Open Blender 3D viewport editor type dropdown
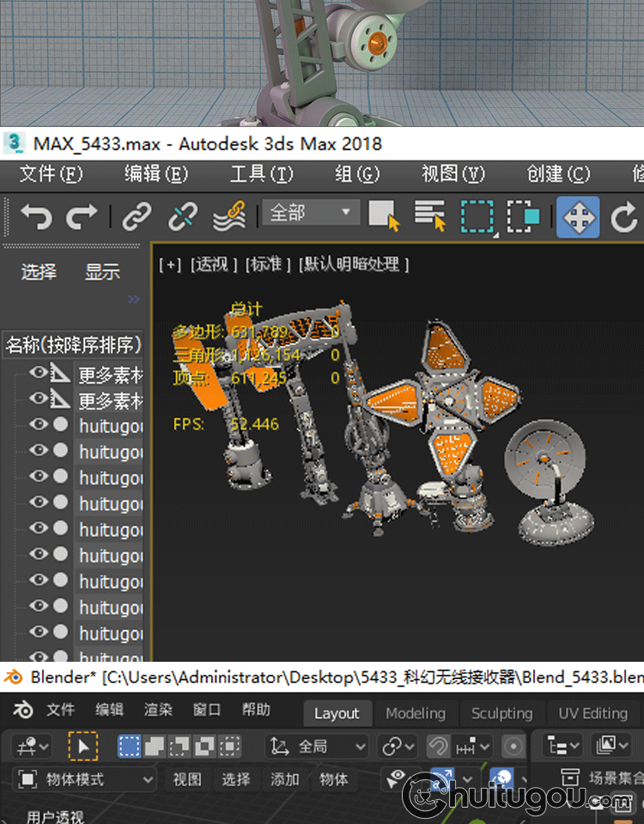644x824 pixels. 32,746
